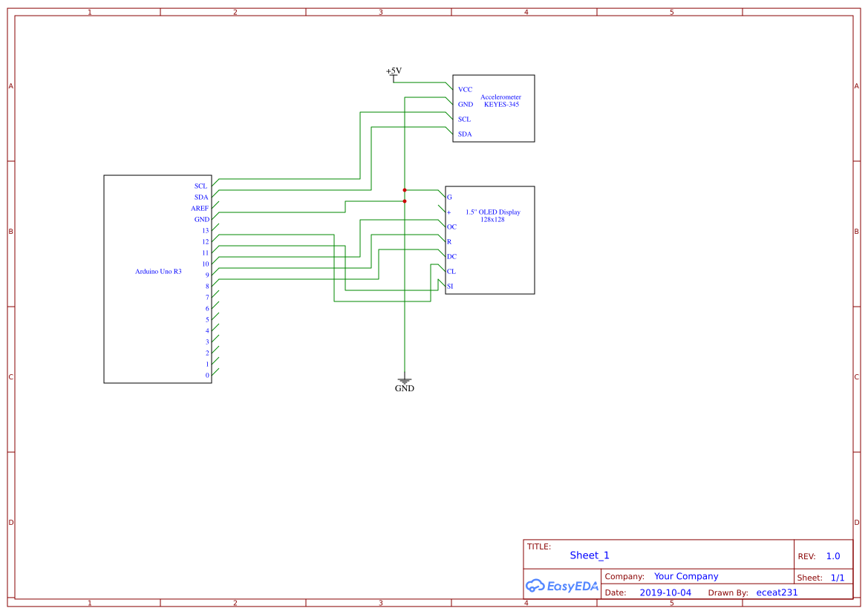The height and width of the screenshot is (614, 868).
Task: Select the +5V power flag
Action: 394,72
